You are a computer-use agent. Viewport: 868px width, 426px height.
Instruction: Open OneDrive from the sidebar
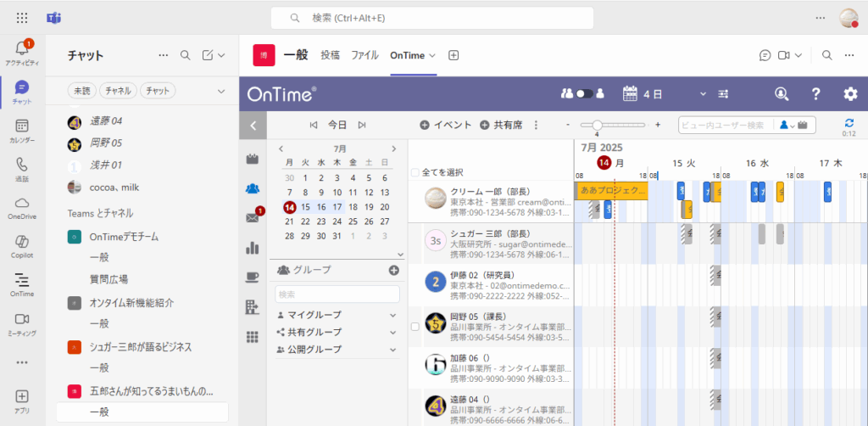pos(22,208)
